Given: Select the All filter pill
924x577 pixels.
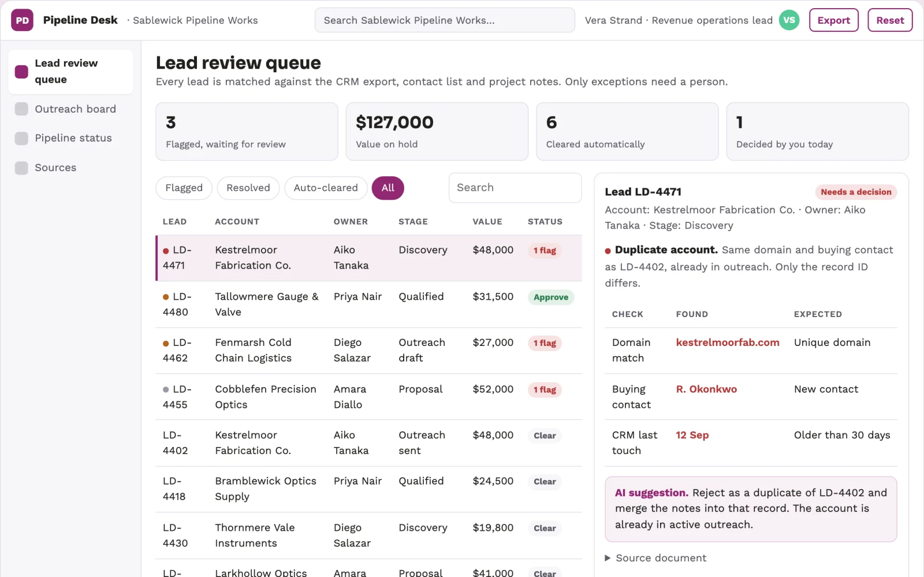Looking at the screenshot, I should click(x=388, y=188).
